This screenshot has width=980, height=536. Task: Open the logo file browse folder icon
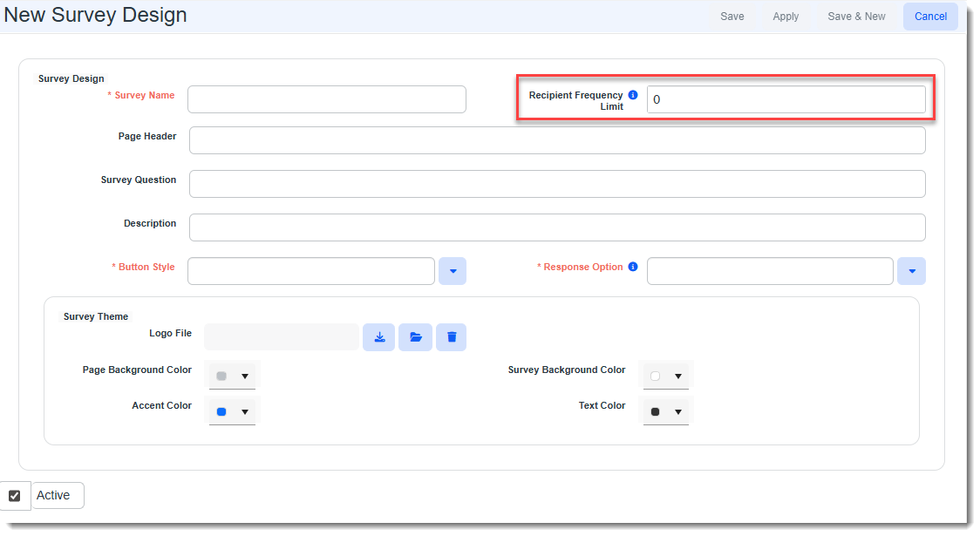[416, 337]
